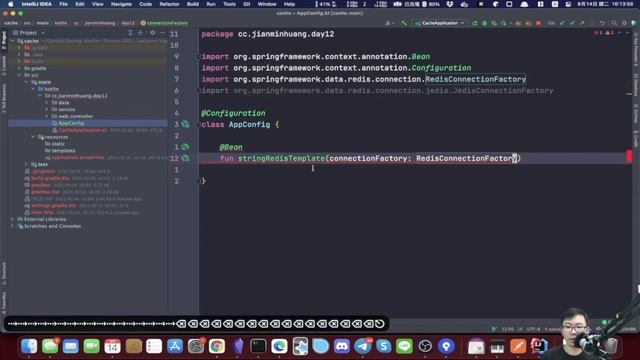Open the Project view selector dropdown

tap(29, 33)
